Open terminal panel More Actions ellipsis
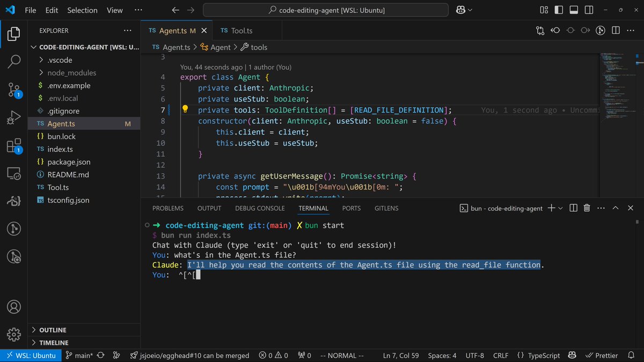This screenshot has height=362, width=644. tap(601, 208)
